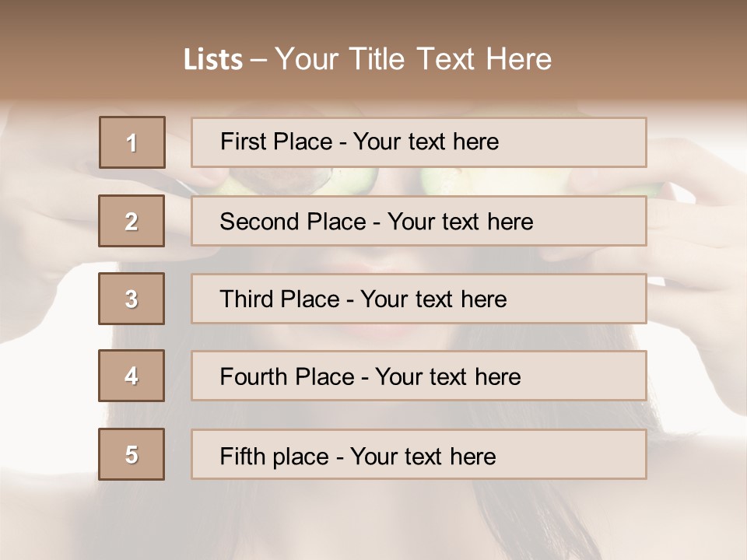The height and width of the screenshot is (560, 747).
Task: Select the number 1 box
Action: point(132,142)
